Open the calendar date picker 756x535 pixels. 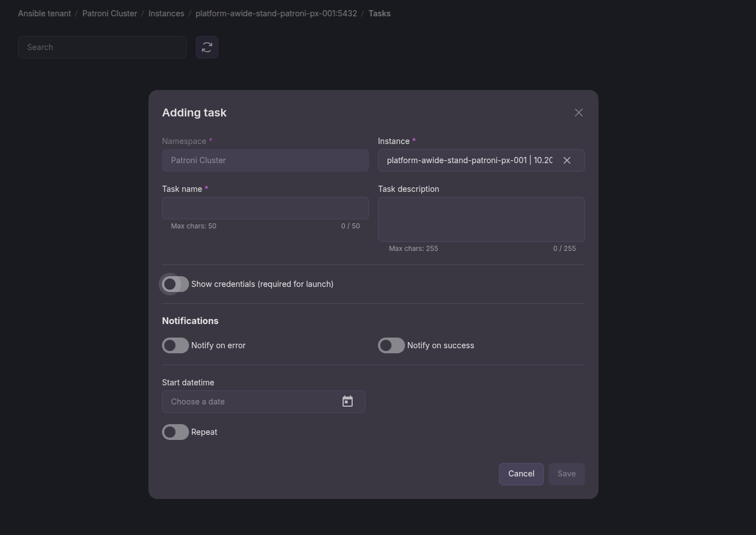348,401
